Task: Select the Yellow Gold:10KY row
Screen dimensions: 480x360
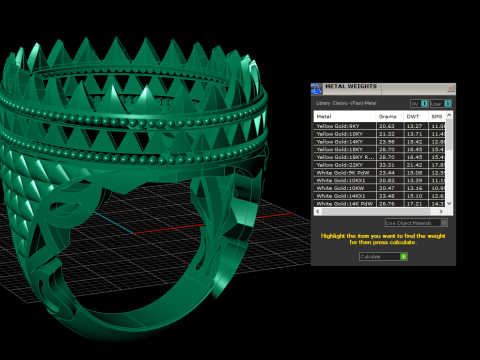Action: [x=379, y=134]
